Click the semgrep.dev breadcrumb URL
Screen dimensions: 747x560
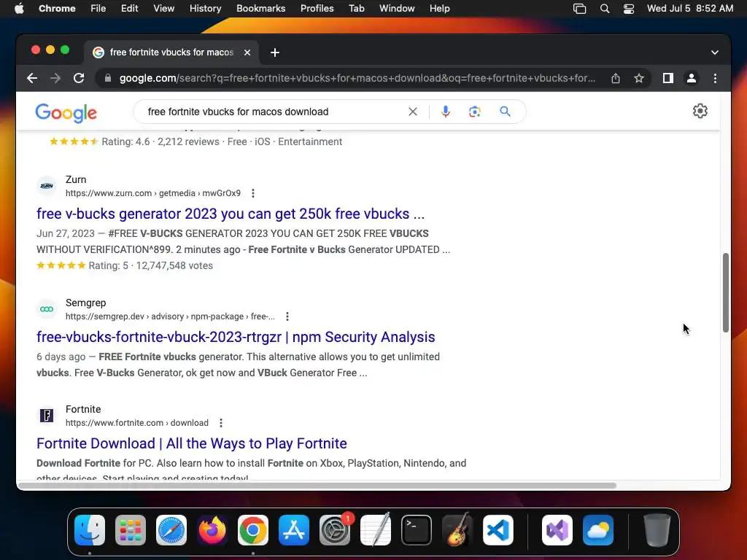170,316
